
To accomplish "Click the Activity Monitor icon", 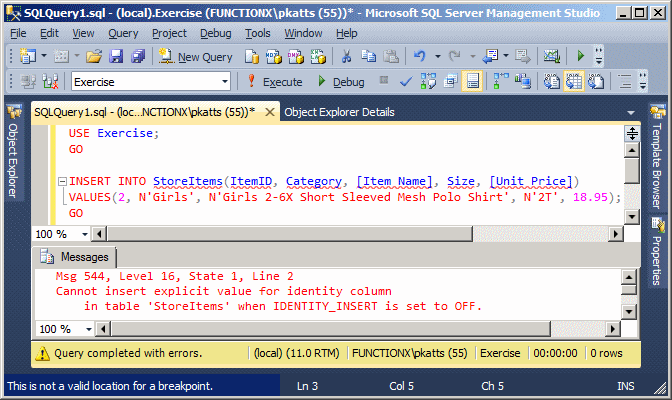I will (552, 56).
